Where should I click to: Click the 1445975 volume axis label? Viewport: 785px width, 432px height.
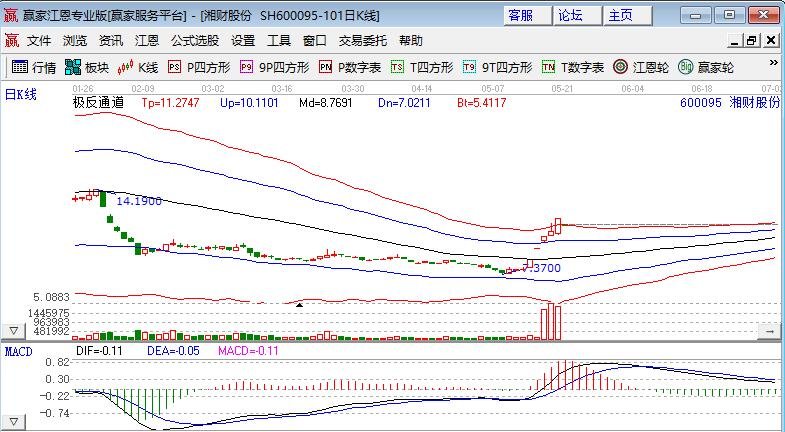[x=49, y=313]
